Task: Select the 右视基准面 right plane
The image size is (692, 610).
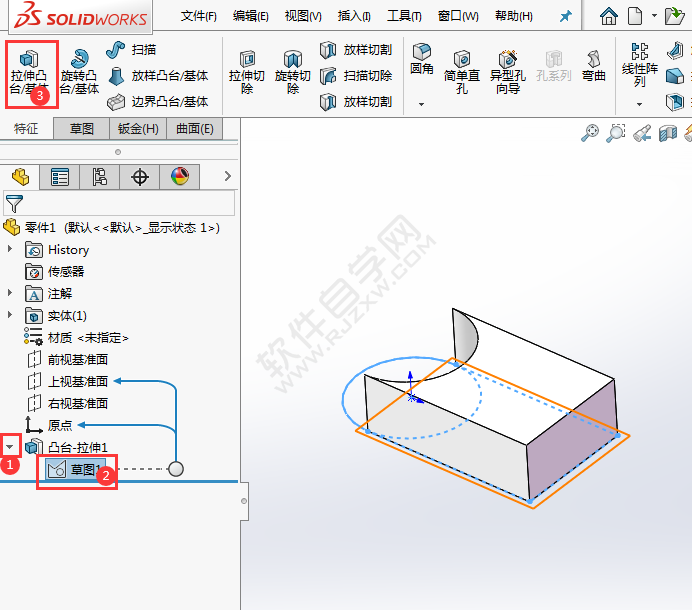Action: pyautogui.click(x=68, y=403)
